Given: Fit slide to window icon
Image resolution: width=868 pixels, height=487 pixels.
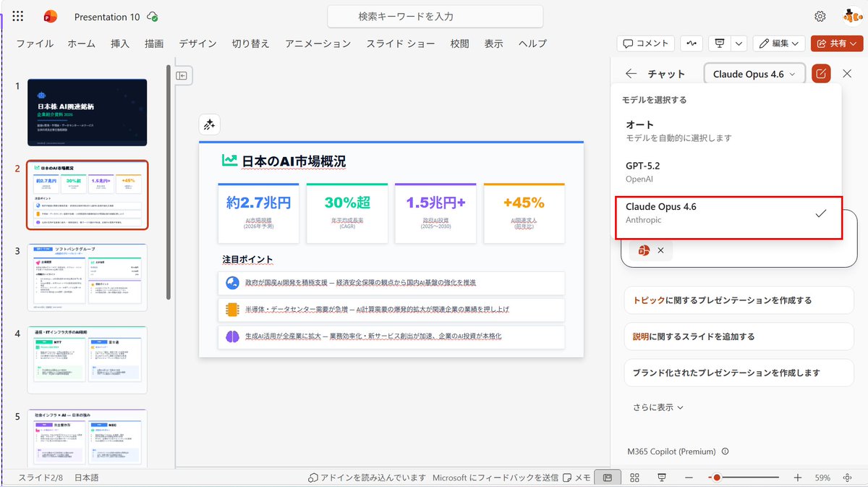Looking at the screenshot, I should [x=847, y=478].
